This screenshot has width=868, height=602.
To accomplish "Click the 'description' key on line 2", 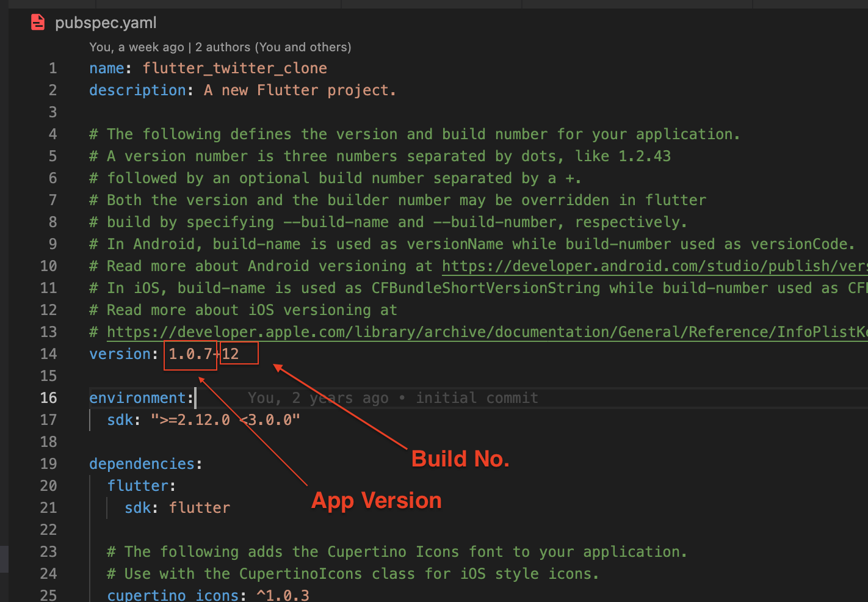I will 137,90.
